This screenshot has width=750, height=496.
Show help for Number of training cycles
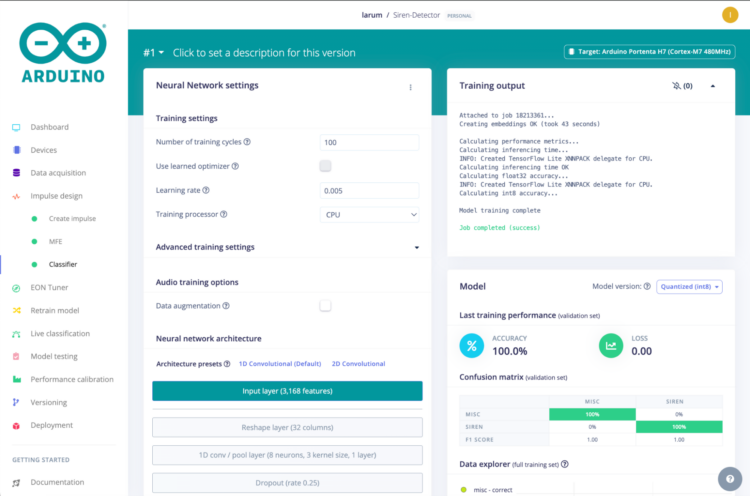[x=247, y=142]
